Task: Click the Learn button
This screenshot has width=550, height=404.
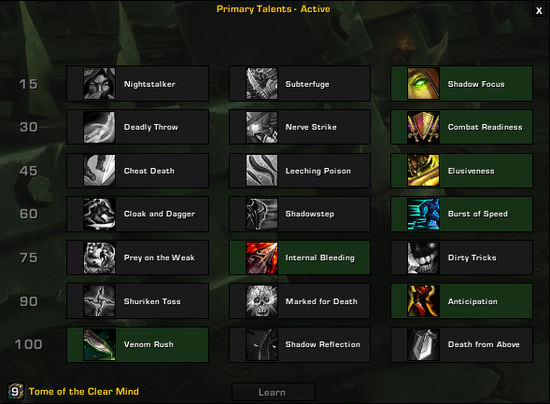Action: (x=273, y=392)
